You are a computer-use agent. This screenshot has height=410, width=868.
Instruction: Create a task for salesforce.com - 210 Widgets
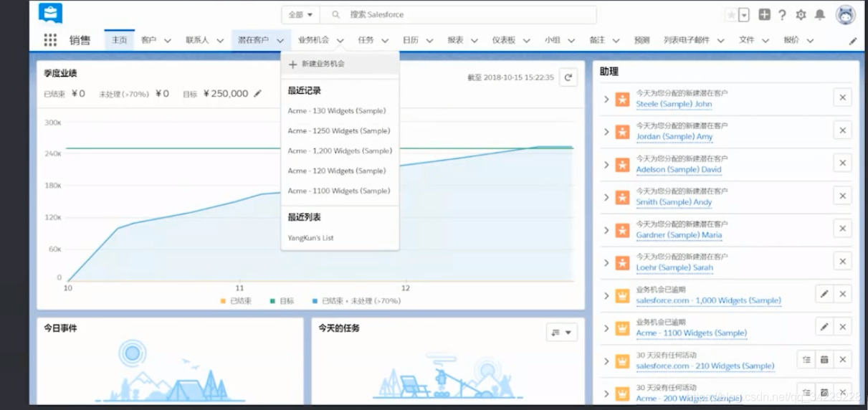click(806, 359)
